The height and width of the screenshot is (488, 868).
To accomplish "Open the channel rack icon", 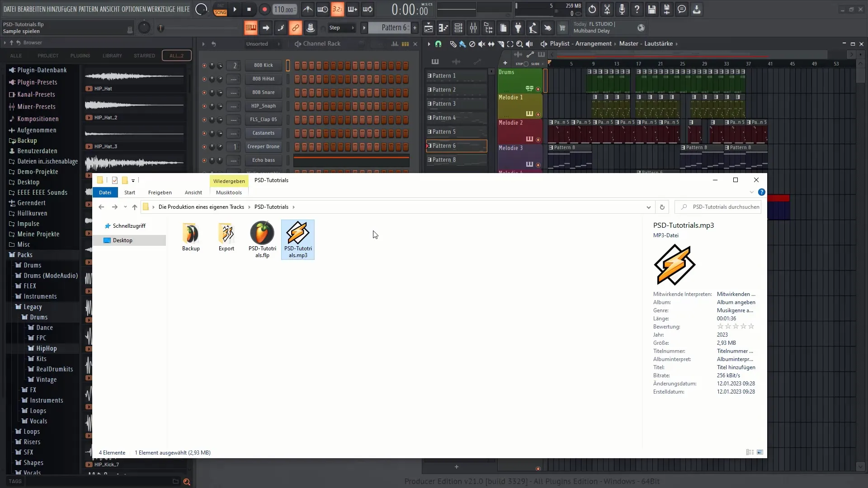I will click(458, 28).
